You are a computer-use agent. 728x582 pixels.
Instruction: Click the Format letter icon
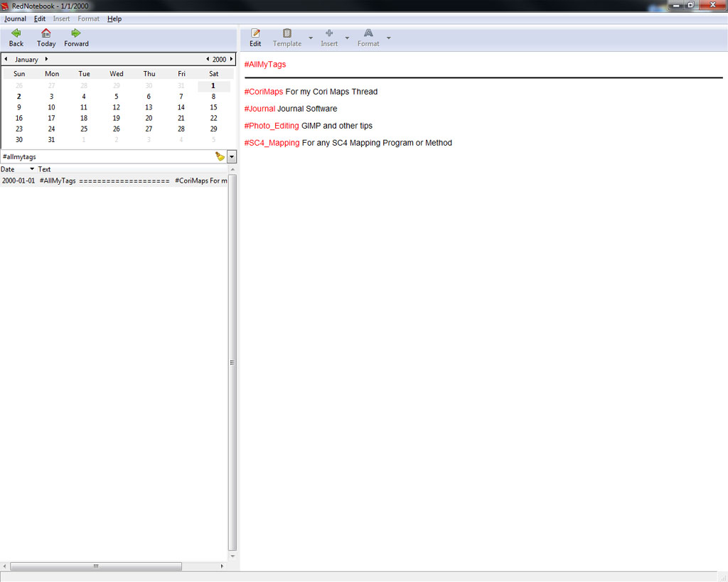click(368, 33)
